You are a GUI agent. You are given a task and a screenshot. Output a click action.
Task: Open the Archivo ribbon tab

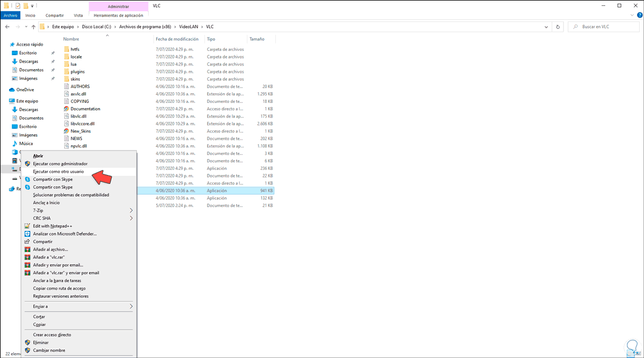(11, 16)
